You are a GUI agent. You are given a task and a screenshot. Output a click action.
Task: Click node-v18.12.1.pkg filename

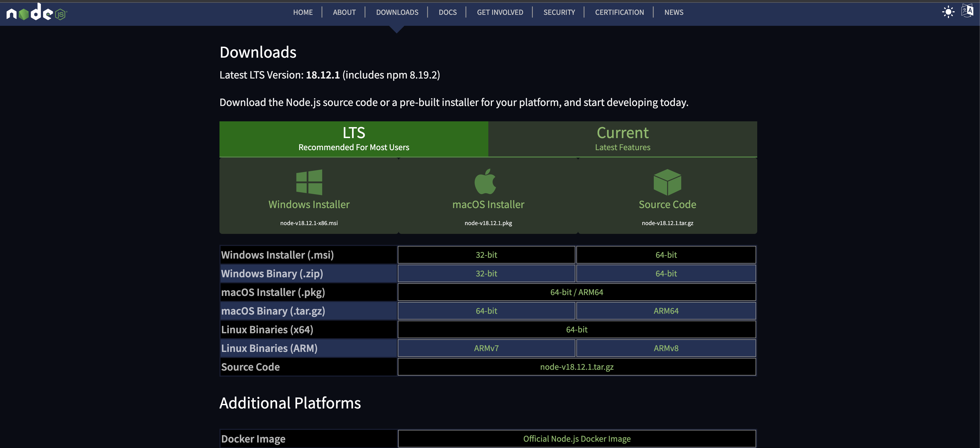pos(488,223)
